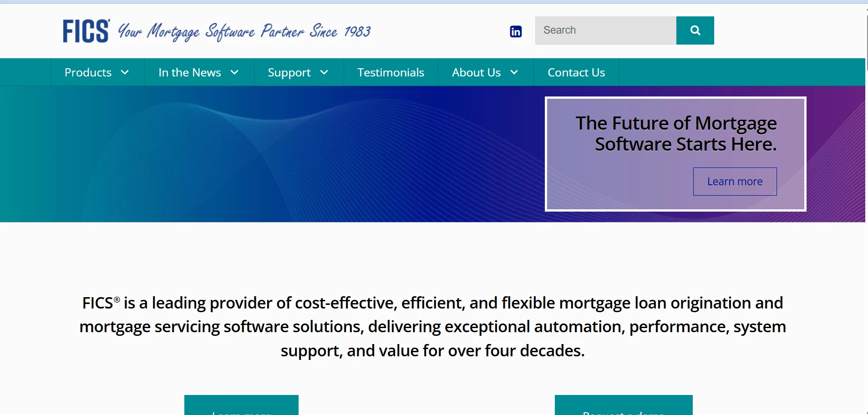Click the tagline 'Your Mortgage Software Partner Since 1983'
The width and height of the screenshot is (868, 415).
tap(244, 31)
